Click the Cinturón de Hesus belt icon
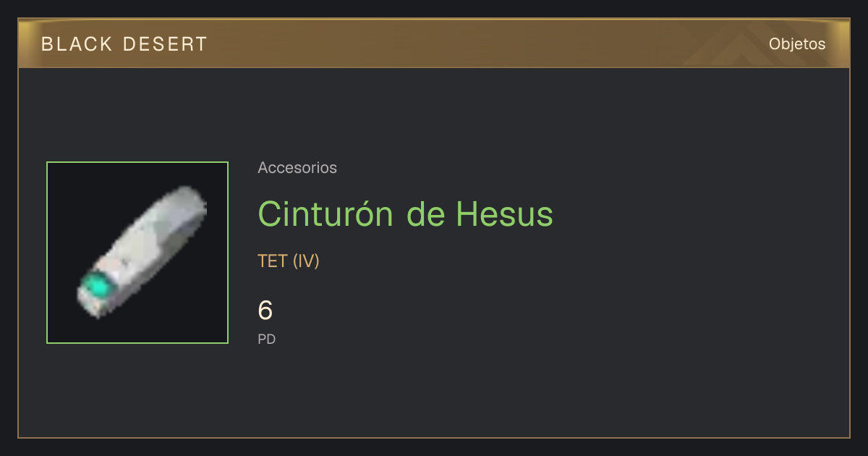 [142, 253]
